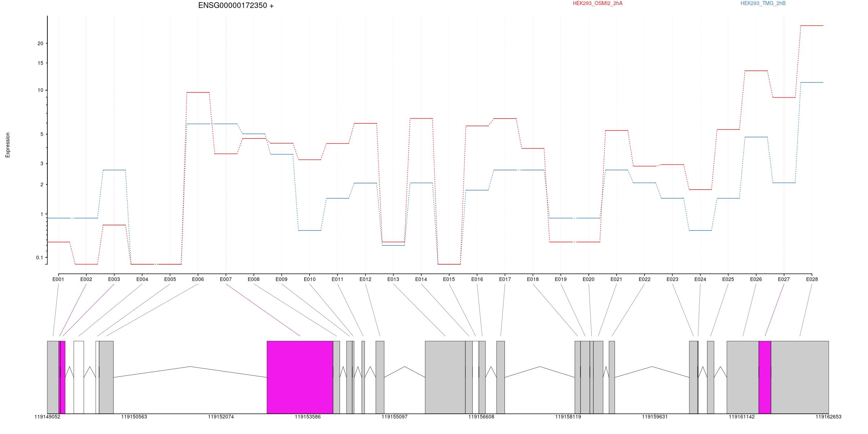The width and height of the screenshot is (868, 434).
Task: Click the E015 exon label
Action: coord(449,279)
